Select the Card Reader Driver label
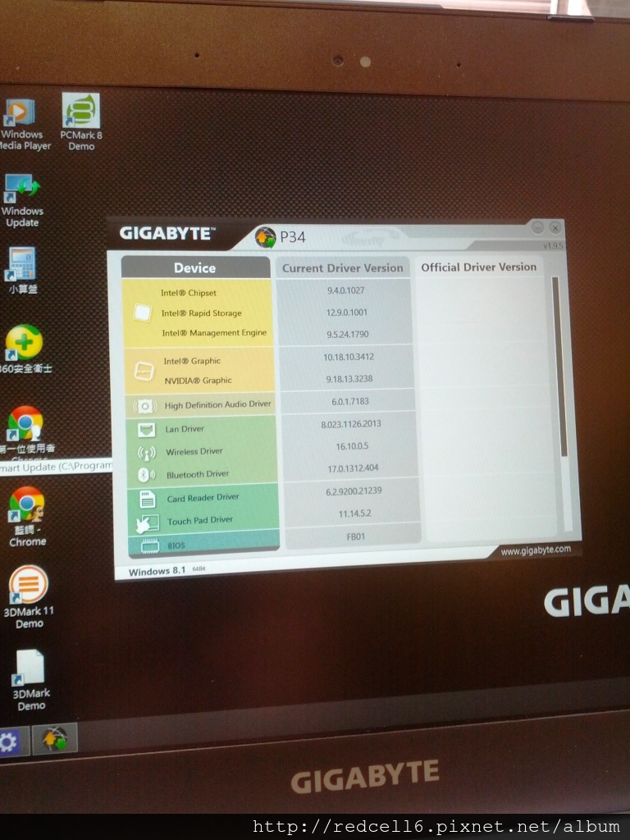The width and height of the screenshot is (630, 840). coord(203,498)
